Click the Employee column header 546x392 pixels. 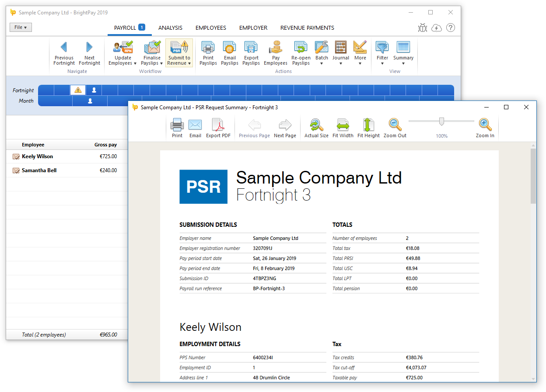tap(33, 145)
